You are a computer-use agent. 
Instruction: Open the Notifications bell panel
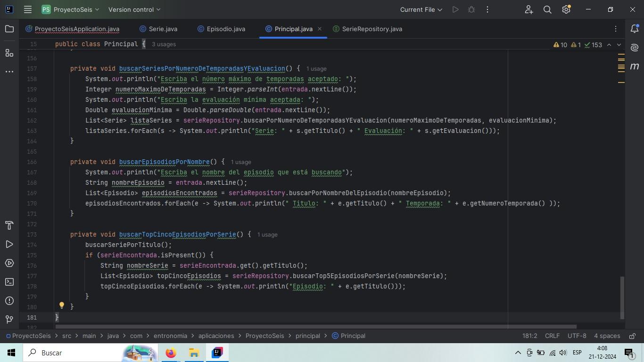point(635,29)
